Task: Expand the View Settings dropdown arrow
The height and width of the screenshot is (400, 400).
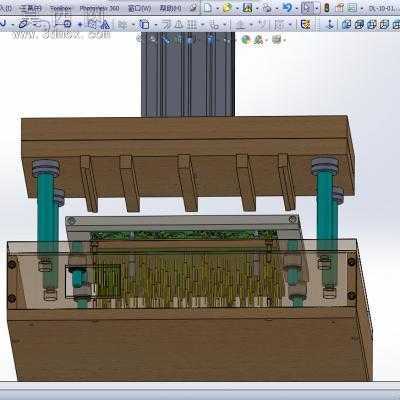Action: pyautogui.click(x=285, y=41)
